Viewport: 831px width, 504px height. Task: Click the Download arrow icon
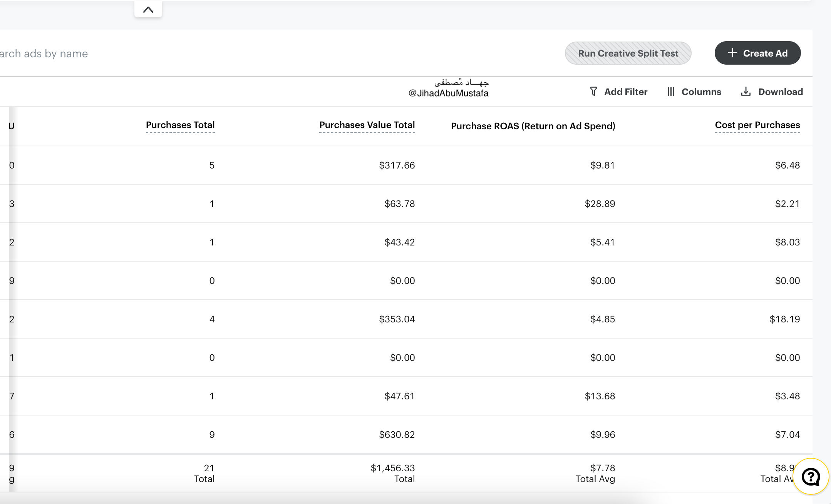tap(746, 92)
